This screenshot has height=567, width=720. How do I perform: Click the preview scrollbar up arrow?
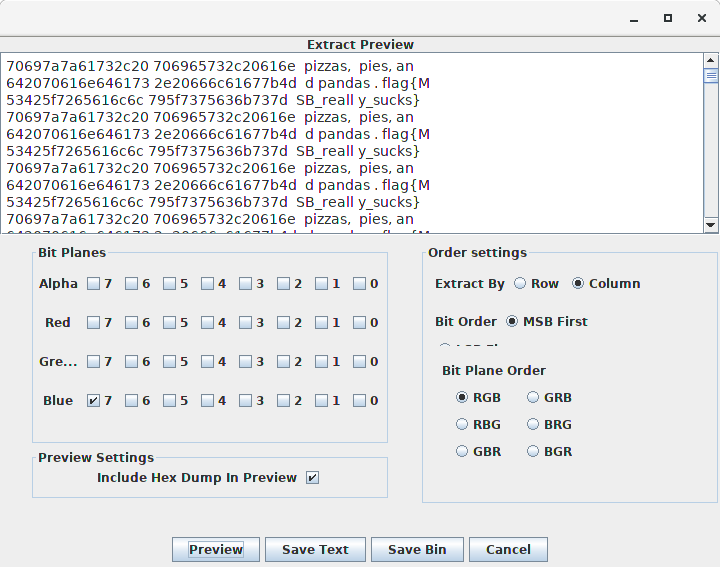click(x=711, y=60)
